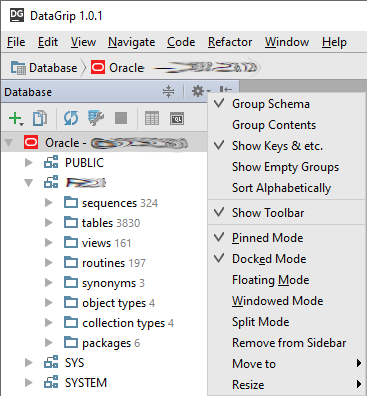Viewport: 367px width, 396px height.
Task: Click the synonyms folder icon
Action: 71,282
